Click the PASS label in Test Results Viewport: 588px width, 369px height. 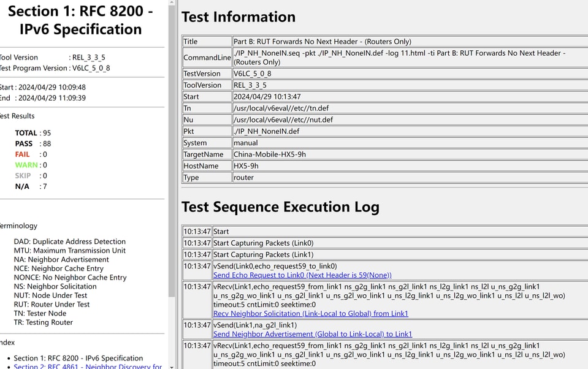24,144
